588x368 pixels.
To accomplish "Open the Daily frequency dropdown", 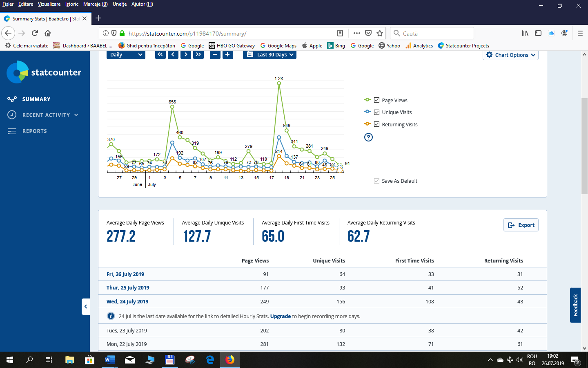I will point(126,54).
